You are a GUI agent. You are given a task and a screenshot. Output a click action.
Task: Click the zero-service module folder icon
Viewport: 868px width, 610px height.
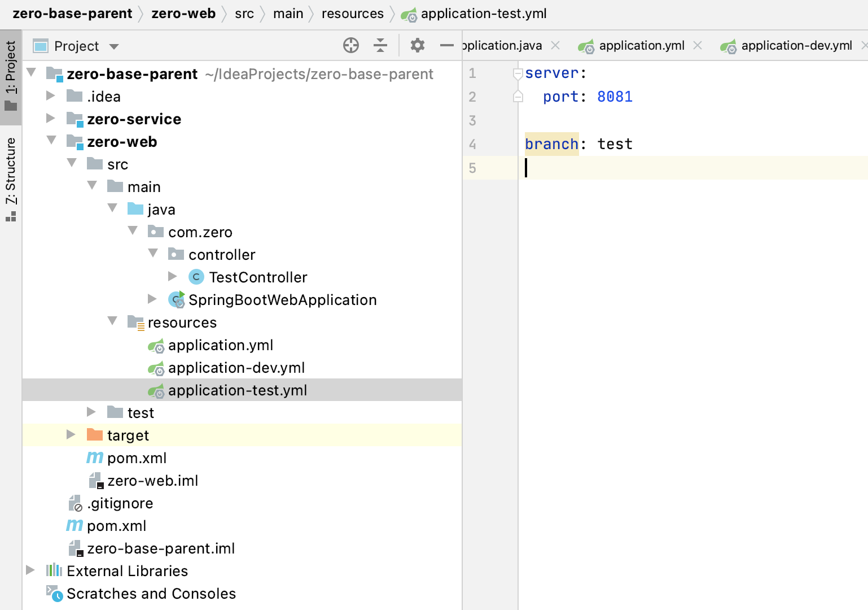tap(74, 119)
